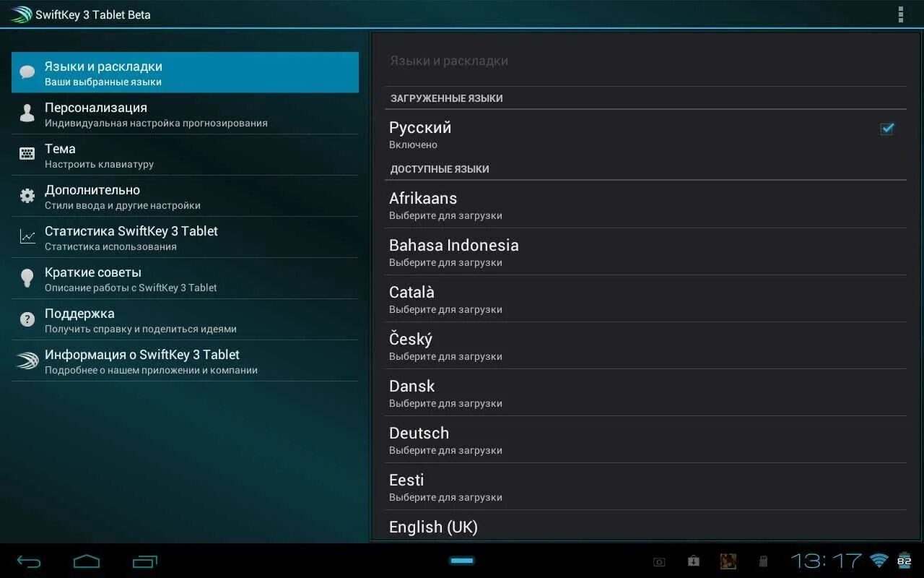The image size is (924, 578).
Task: Select Afrikaans for download
Action: tap(645, 204)
